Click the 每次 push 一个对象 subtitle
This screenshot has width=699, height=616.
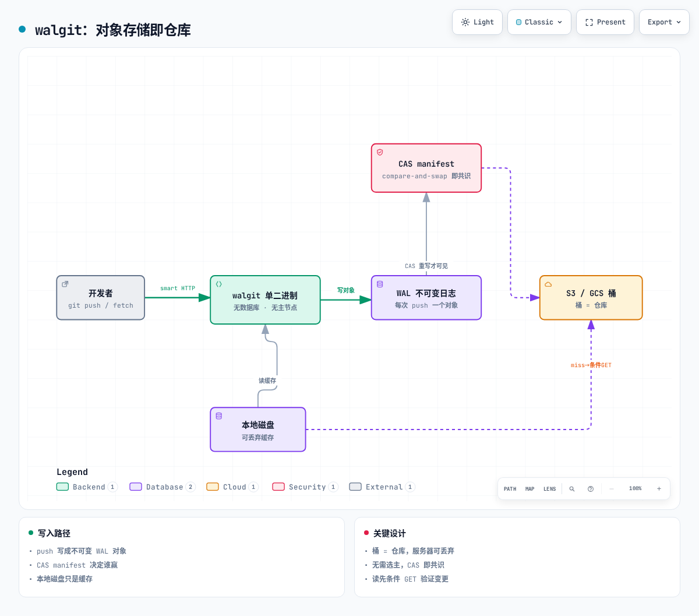(x=426, y=305)
